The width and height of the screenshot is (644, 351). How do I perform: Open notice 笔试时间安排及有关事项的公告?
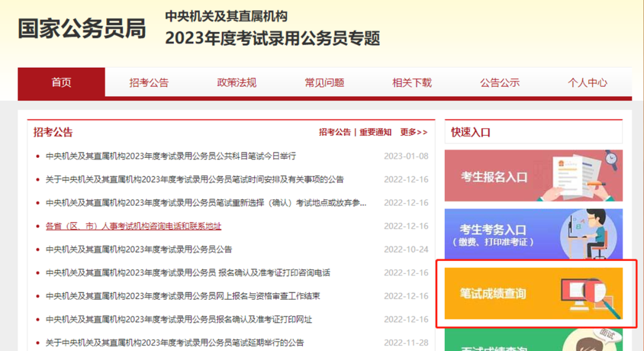pyautogui.click(x=194, y=179)
